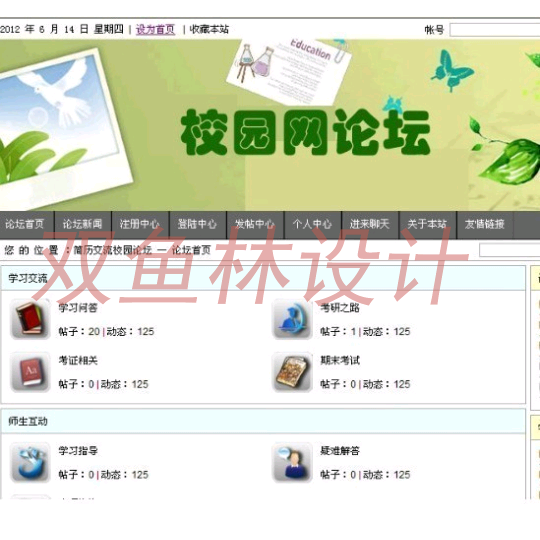540x540 pixels.
Task: Open the 考证相关 dictionary icon
Action: pyautogui.click(x=30, y=372)
